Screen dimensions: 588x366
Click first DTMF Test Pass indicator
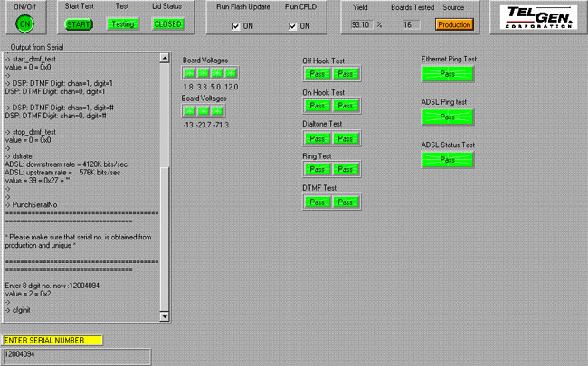point(318,202)
